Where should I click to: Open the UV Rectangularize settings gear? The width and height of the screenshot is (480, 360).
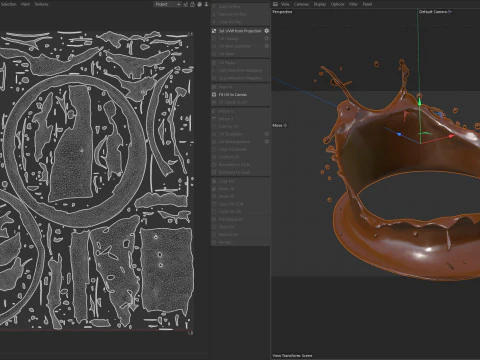pos(267,142)
